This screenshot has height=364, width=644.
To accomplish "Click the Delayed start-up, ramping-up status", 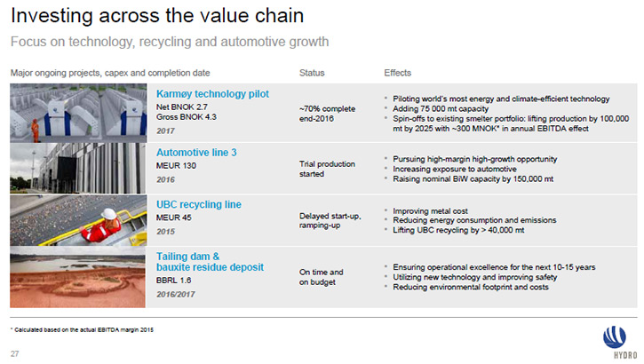I will pos(330,220).
